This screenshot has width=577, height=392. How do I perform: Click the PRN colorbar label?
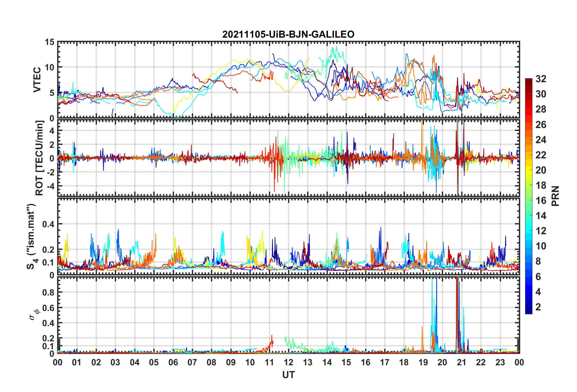pyautogui.click(x=555, y=196)
